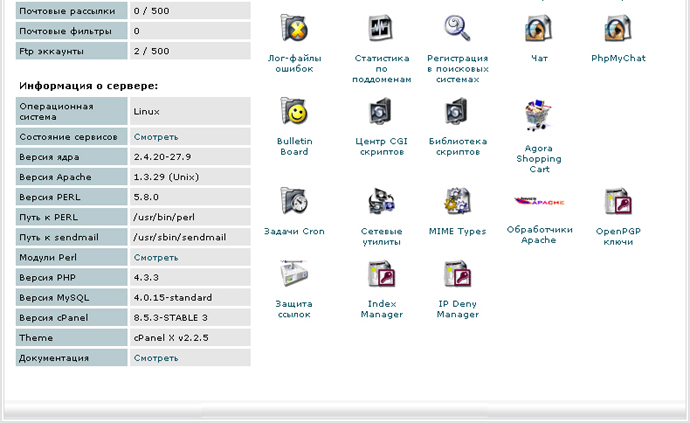
Task: Open the Agora Shopping Cart icon
Action: coord(539,117)
